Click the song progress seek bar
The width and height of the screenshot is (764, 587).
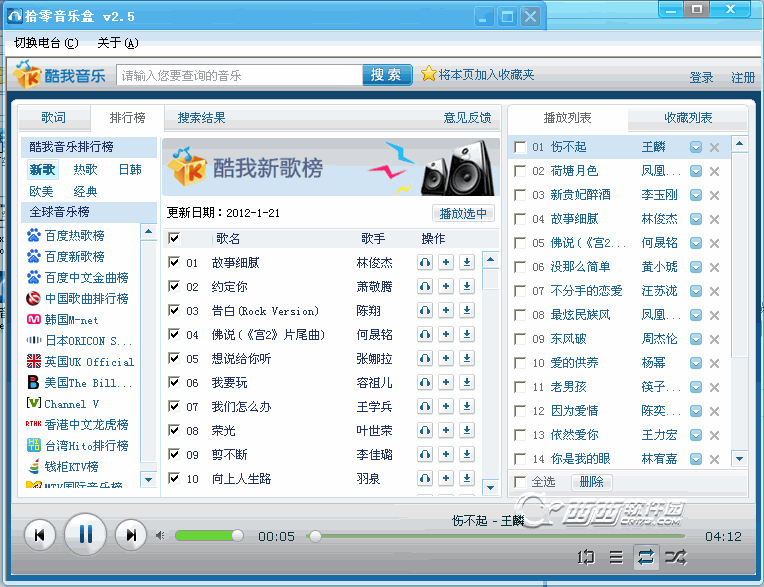point(496,536)
